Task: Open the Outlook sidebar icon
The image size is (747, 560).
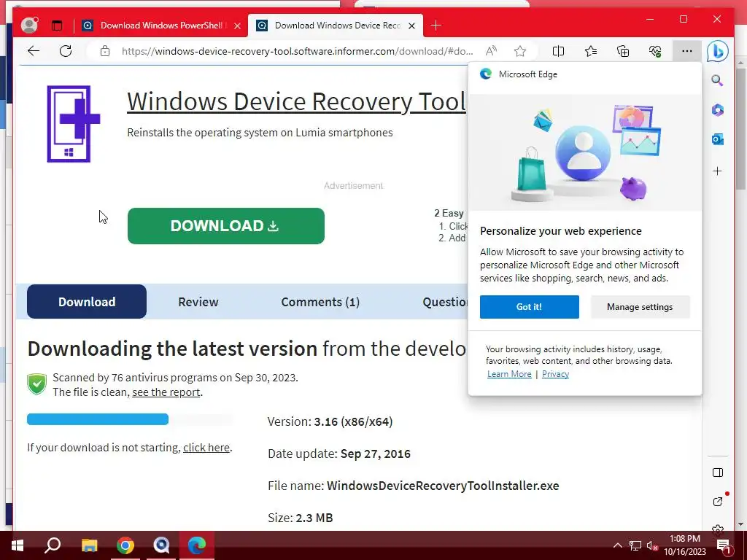Action: coord(718,139)
